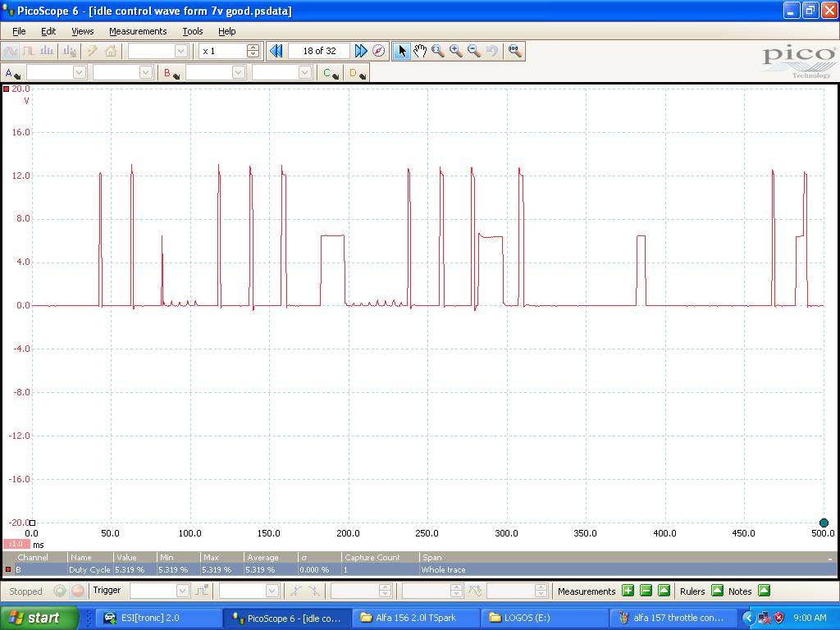
Task: Click the 5.319 % Value cell
Action: pyautogui.click(x=135, y=569)
